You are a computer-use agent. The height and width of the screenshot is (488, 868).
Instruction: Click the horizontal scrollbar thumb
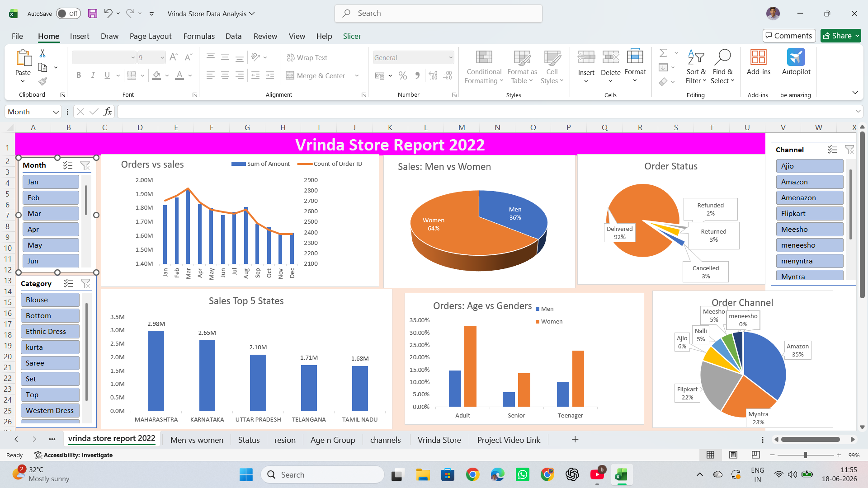pyautogui.click(x=811, y=439)
